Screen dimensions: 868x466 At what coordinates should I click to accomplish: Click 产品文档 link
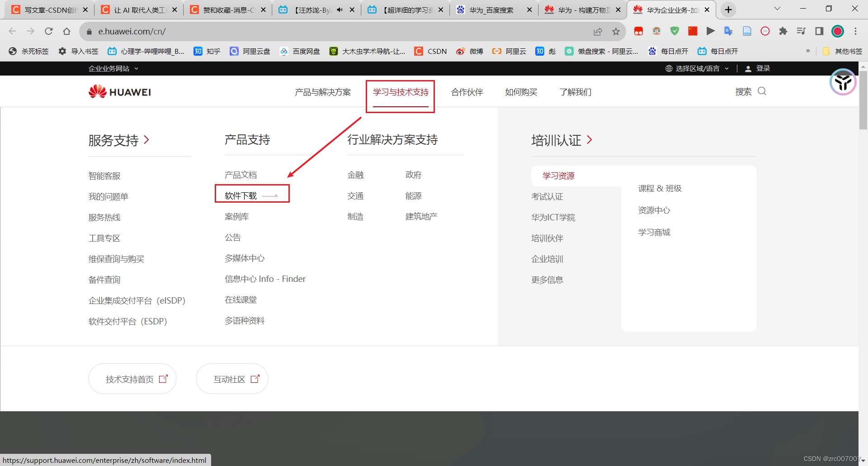[241, 175]
